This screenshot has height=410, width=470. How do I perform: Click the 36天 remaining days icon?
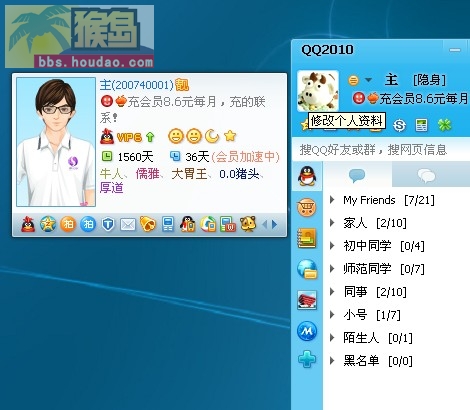click(x=175, y=156)
